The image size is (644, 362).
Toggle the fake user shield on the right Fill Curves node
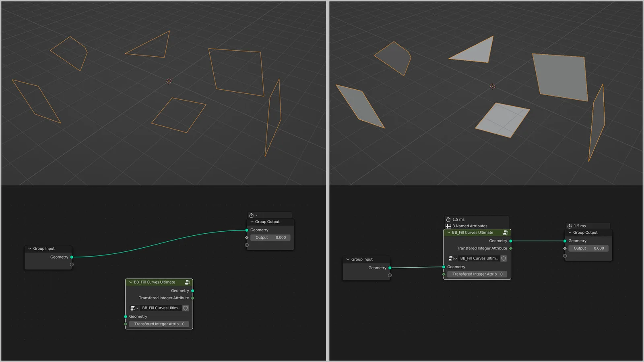point(504,258)
